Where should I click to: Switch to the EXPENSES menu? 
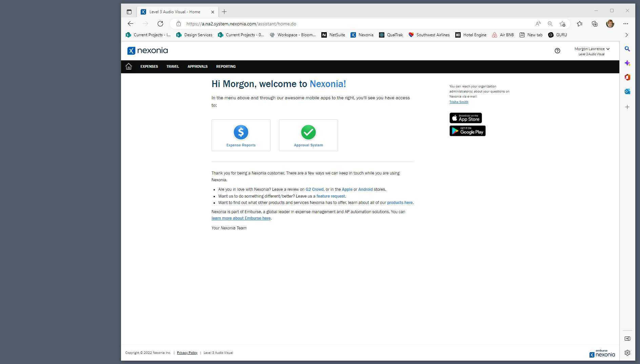[149, 66]
